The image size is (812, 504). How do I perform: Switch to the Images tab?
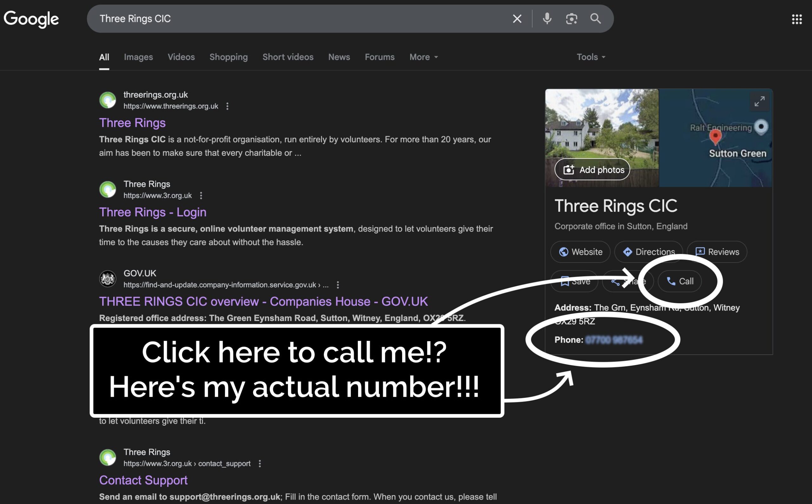[138, 57]
